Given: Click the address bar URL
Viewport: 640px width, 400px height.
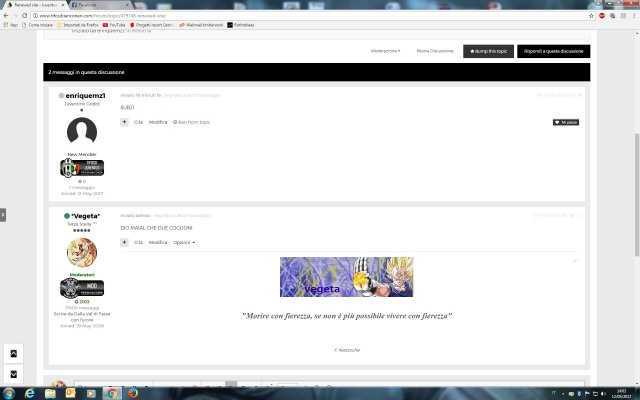Looking at the screenshot, I should click(x=103, y=16).
